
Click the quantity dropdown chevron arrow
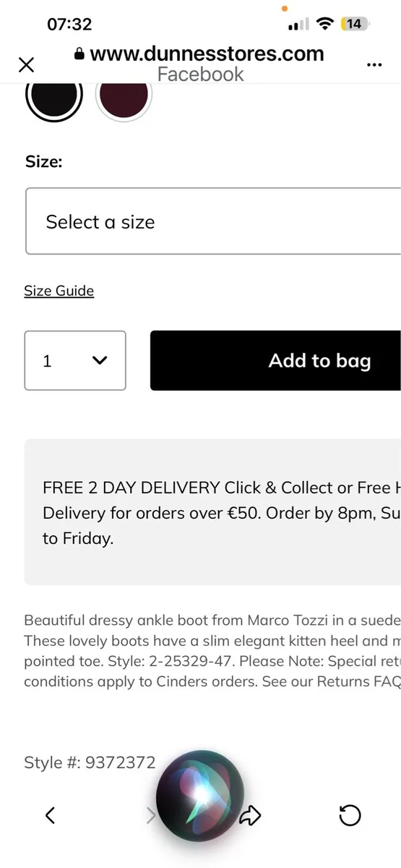point(100,360)
